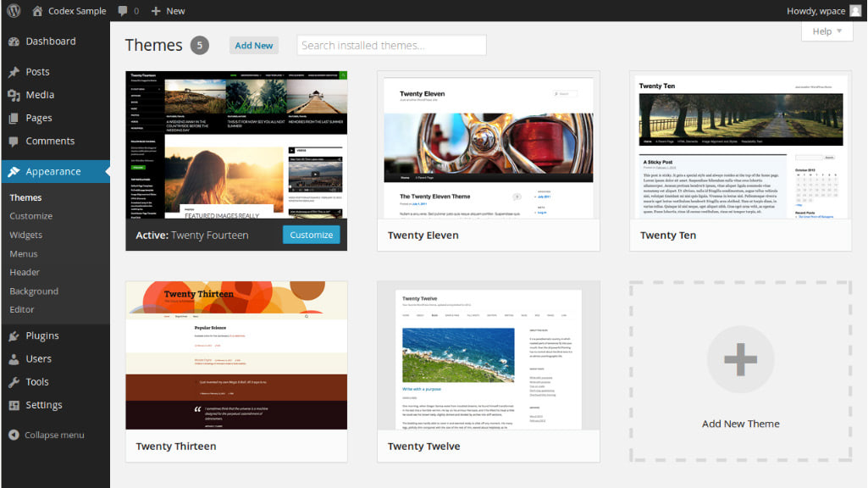Select the Twenty Thirteen theme thumbnail
868x488 pixels.
(x=236, y=356)
